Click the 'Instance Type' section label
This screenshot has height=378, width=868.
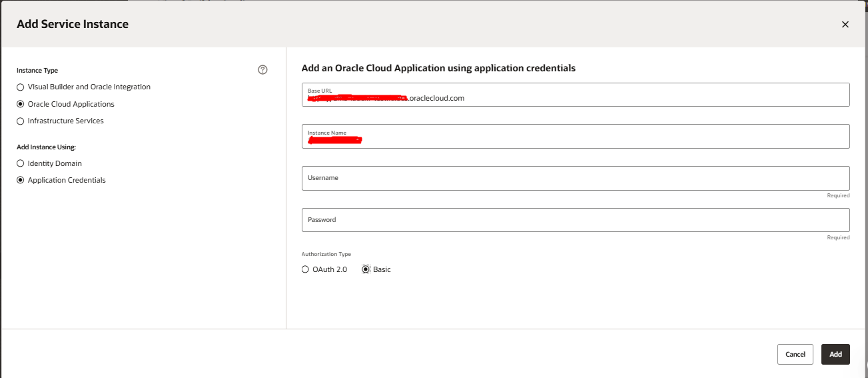37,70
